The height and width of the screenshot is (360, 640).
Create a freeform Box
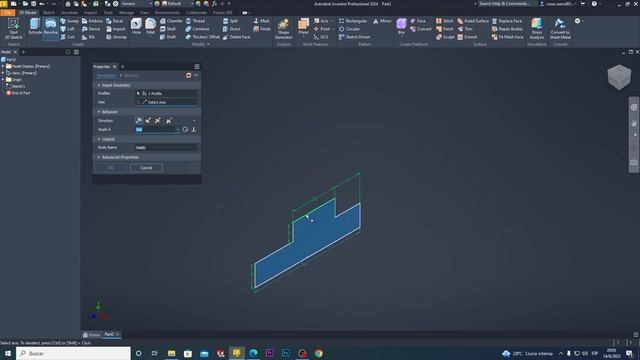click(401, 26)
